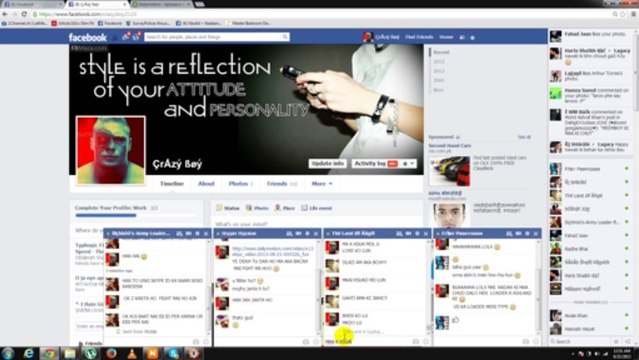Open chat sidebar options gear
This screenshot has height=360, width=639.
tap(616, 341)
